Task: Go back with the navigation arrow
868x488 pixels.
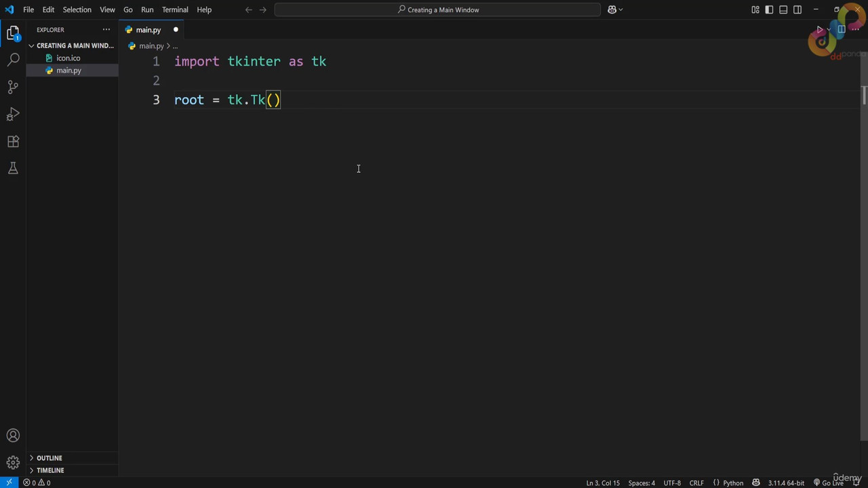Action: pyautogui.click(x=248, y=9)
